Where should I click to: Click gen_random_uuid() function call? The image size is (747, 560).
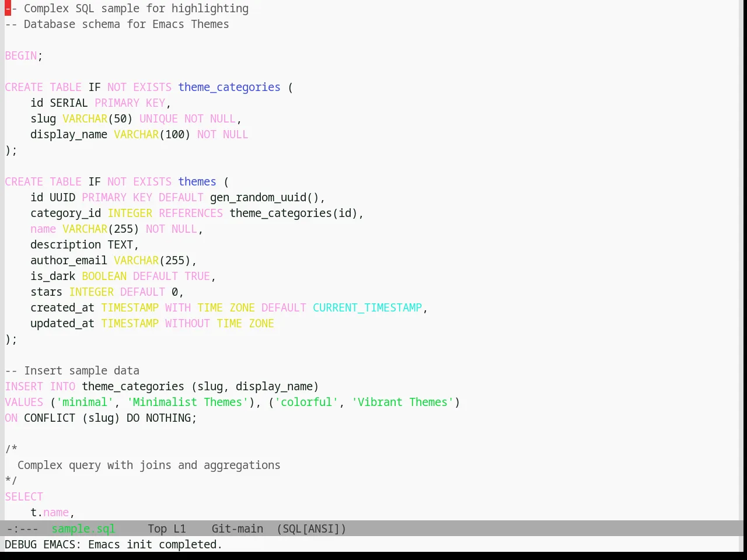264,198
